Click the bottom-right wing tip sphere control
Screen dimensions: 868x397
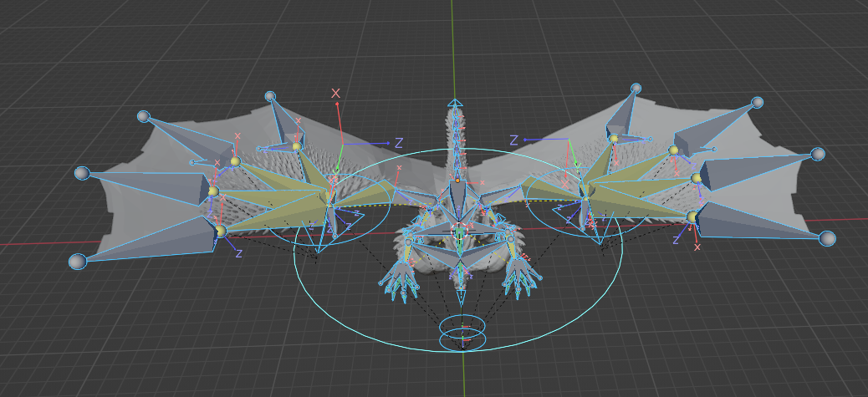click(x=827, y=238)
